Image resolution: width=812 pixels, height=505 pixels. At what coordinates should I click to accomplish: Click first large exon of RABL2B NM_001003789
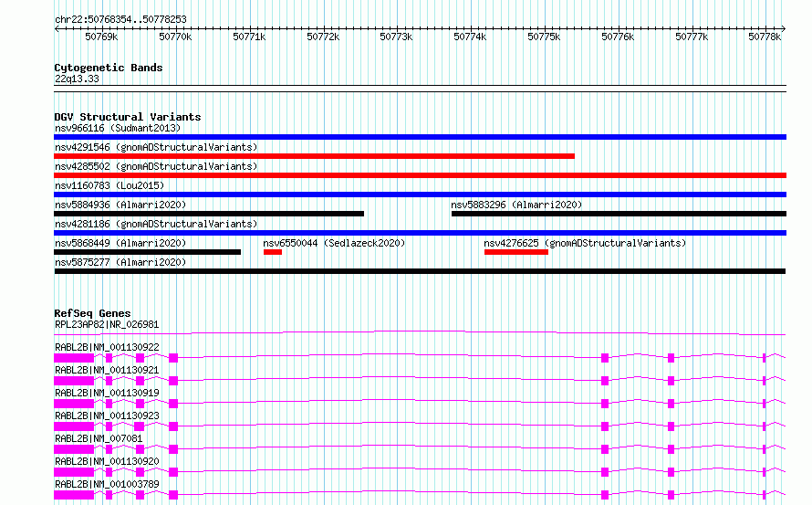point(74,495)
